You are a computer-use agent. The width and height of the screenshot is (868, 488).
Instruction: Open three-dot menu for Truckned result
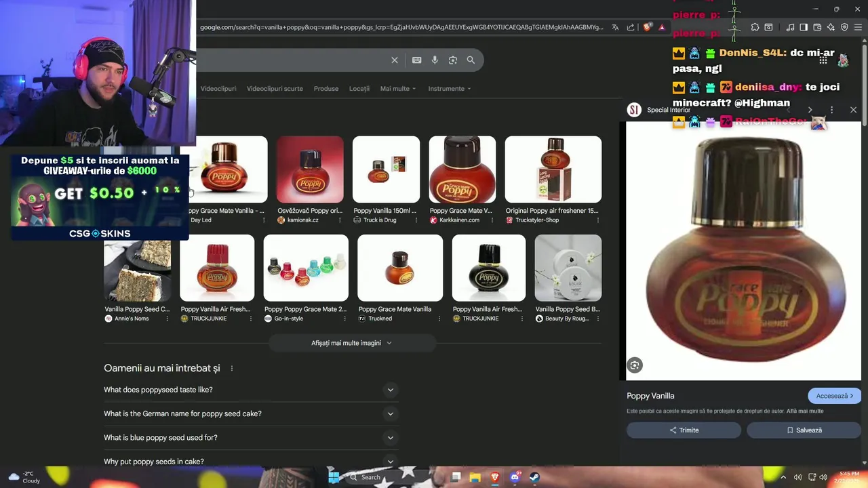coord(439,319)
